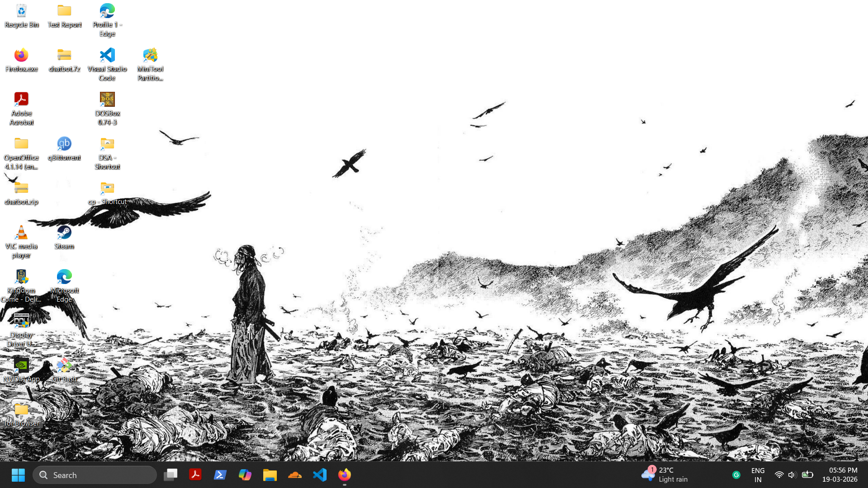Click the taskbar Search box
Viewport: 868px width, 488px height.
click(95, 475)
